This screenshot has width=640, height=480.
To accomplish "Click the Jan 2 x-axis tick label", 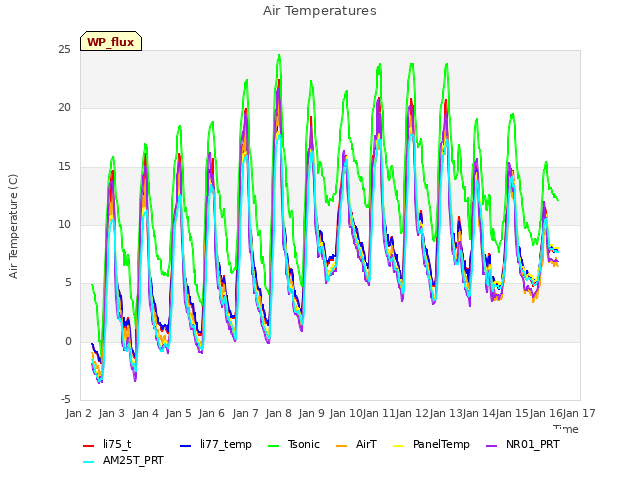I will [x=78, y=413].
